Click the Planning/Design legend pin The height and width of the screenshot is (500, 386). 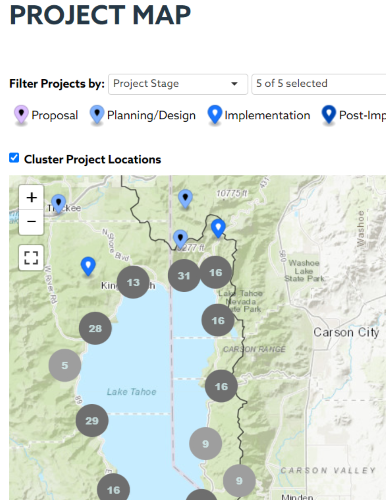pos(97,115)
